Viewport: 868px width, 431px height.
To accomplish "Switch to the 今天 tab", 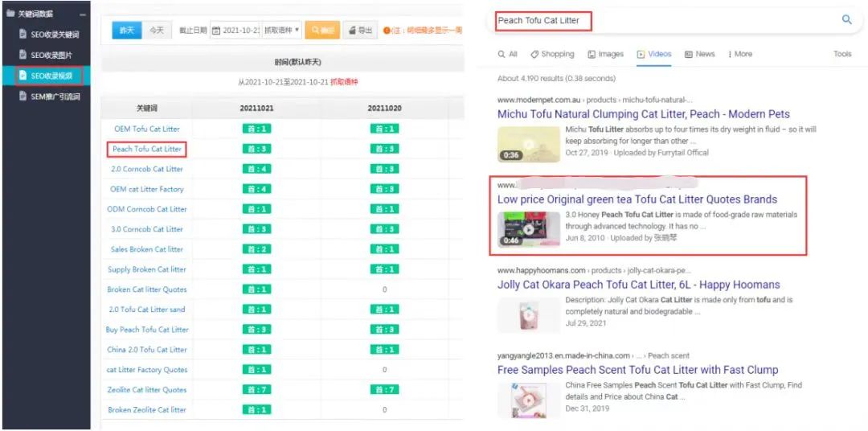I will click(x=156, y=30).
